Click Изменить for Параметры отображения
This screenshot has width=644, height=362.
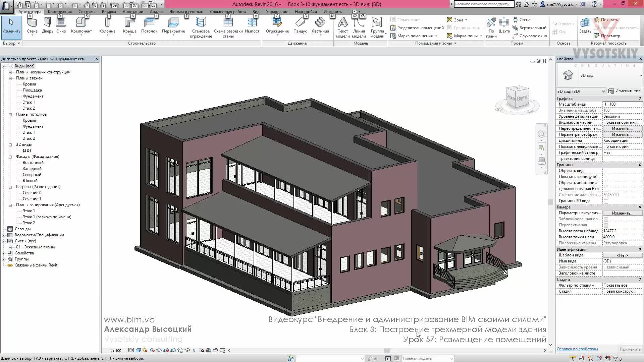coord(623,135)
